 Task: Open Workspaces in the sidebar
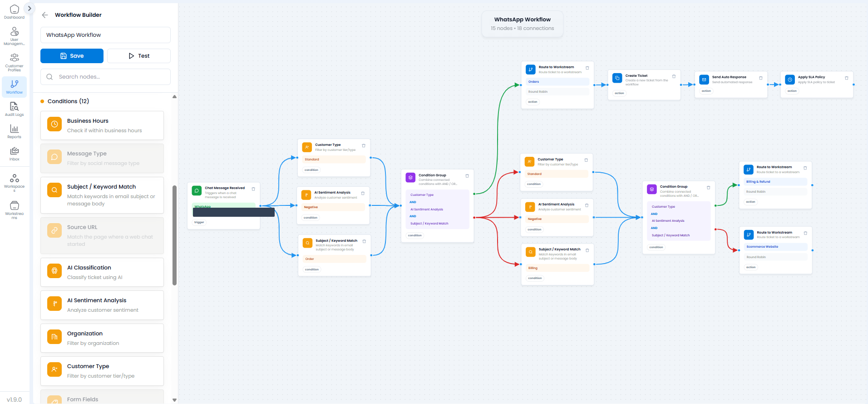[x=15, y=182]
